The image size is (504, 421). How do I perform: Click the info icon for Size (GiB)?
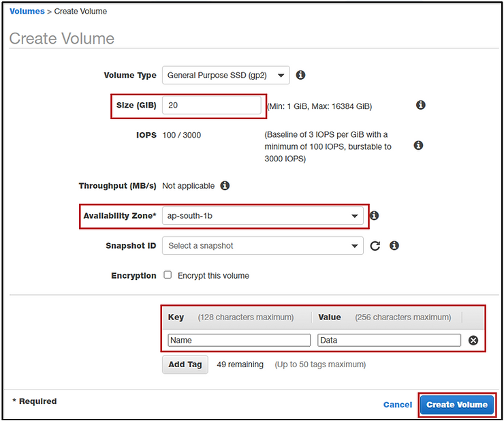(x=421, y=105)
